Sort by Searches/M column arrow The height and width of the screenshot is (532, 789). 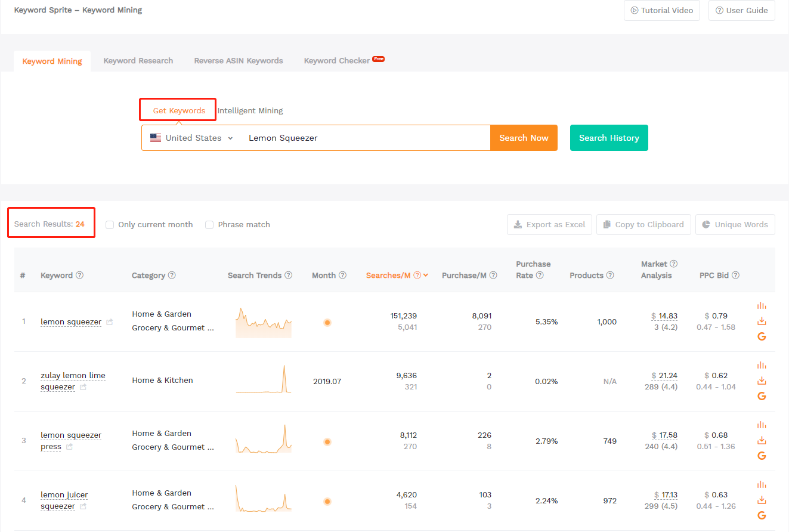426,276
